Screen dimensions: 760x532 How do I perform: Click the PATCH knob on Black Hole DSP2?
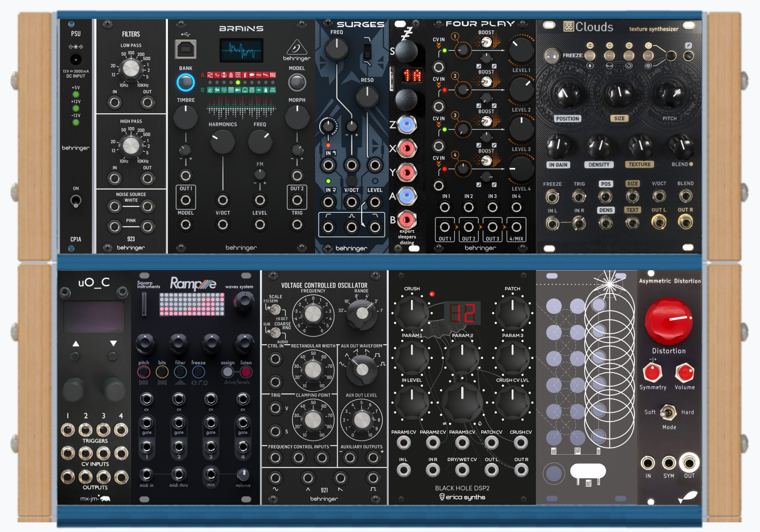click(x=512, y=312)
